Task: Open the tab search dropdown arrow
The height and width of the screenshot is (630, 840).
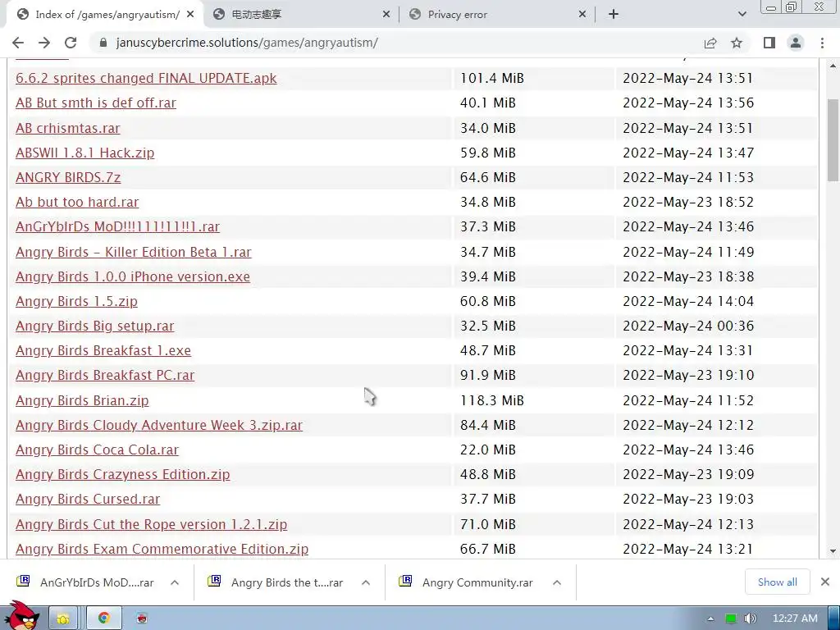Action: [742, 15]
